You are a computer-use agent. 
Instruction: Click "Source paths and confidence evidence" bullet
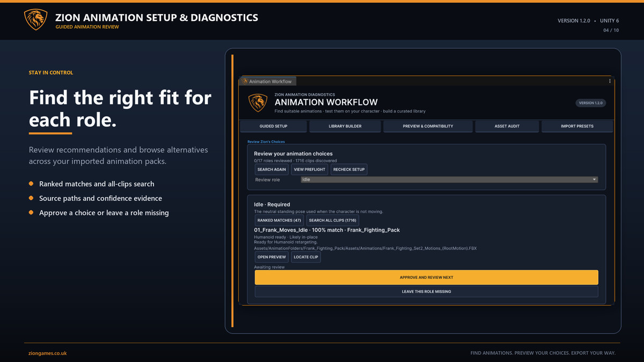pos(100,198)
